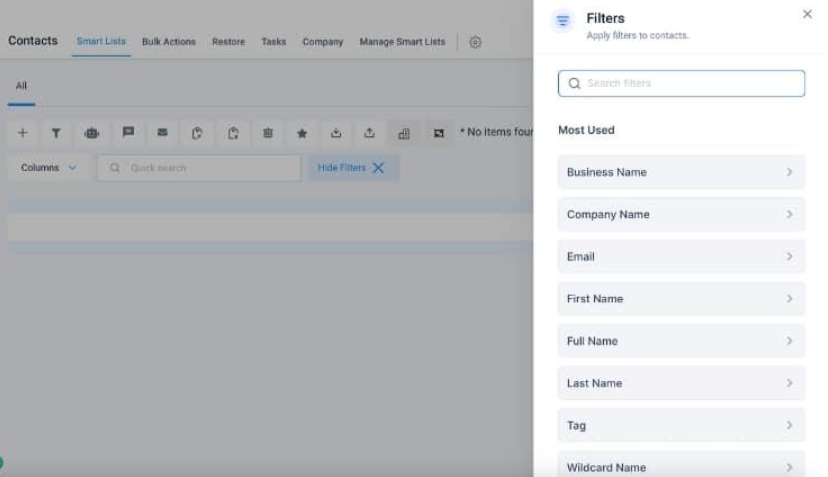Click the magnifier icon in Search filters

[x=575, y=83]
